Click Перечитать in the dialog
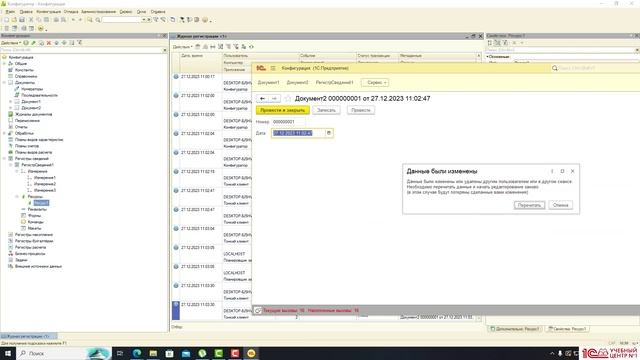 point(529,205)
